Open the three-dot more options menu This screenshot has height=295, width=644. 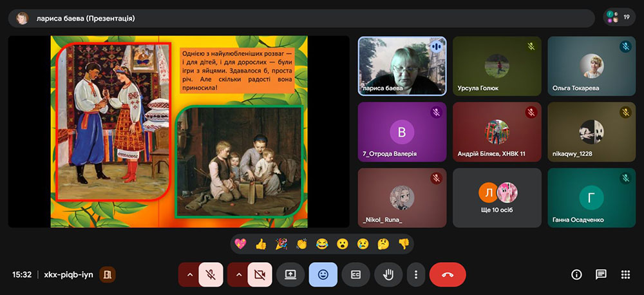coord(416,274)
